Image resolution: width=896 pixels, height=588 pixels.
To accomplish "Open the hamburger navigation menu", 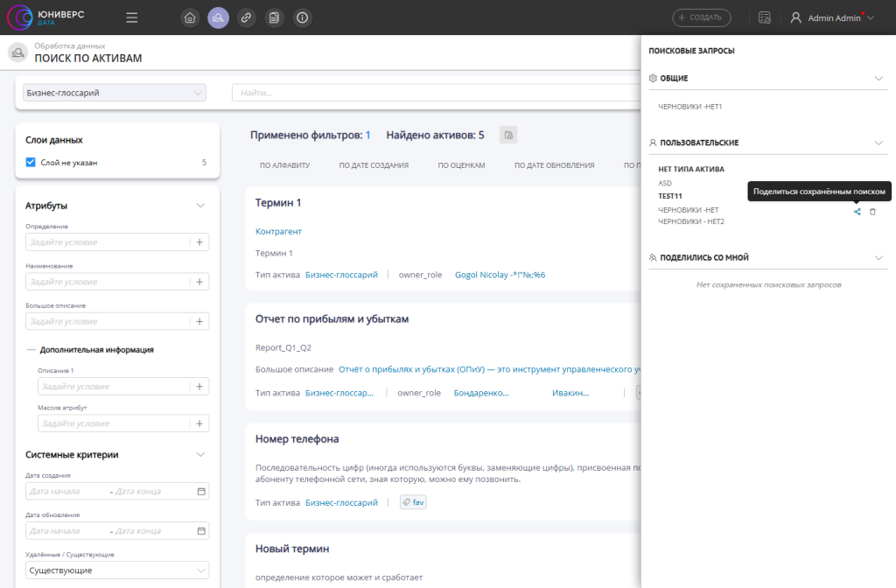I will (x=132, y=17).
